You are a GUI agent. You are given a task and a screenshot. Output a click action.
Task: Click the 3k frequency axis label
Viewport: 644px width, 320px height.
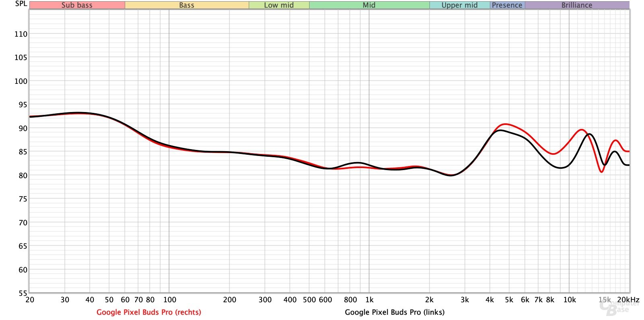[x=465, y=300]
